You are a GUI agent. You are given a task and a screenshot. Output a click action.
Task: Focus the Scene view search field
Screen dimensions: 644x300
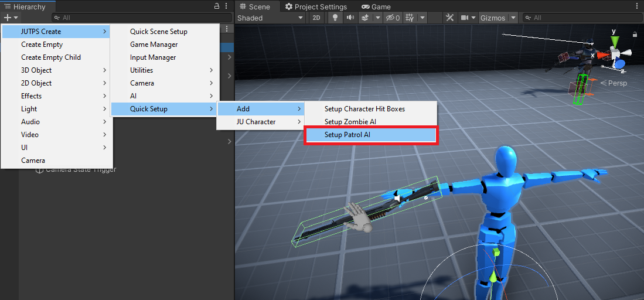tap(581, 18)
